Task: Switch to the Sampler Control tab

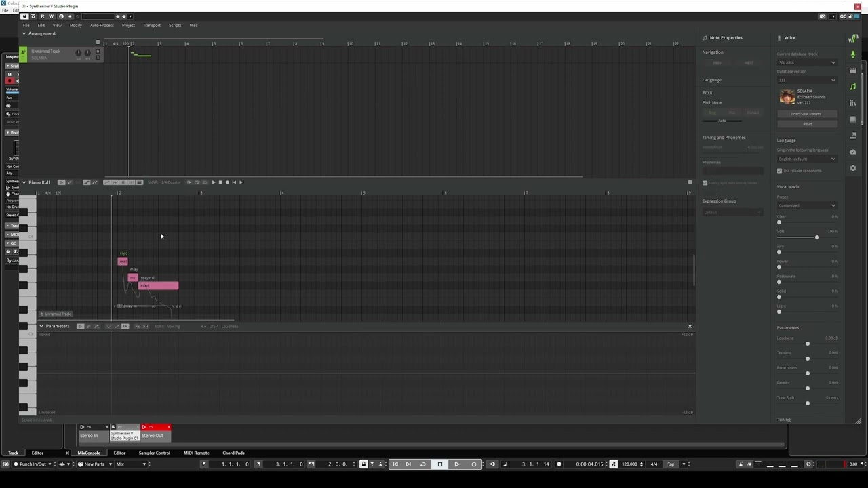Action: [155, 453]
